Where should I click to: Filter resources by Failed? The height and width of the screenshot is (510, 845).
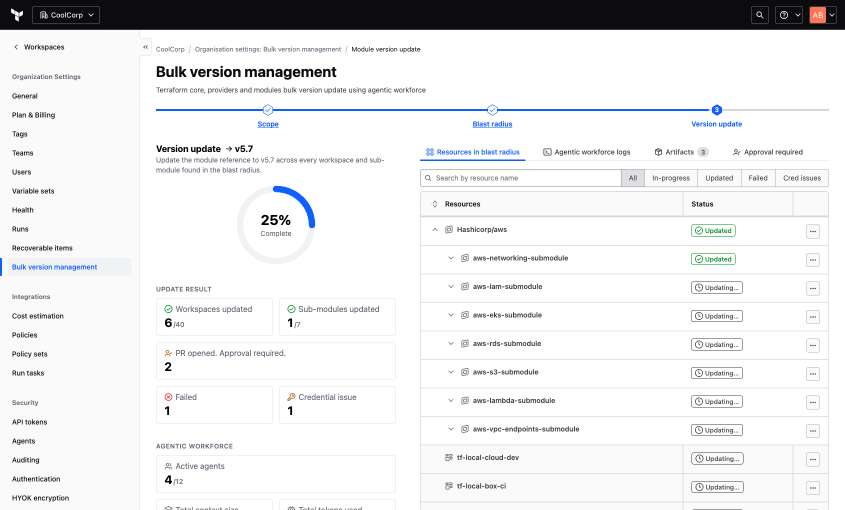pyautogui.click(x=758, y=178)
